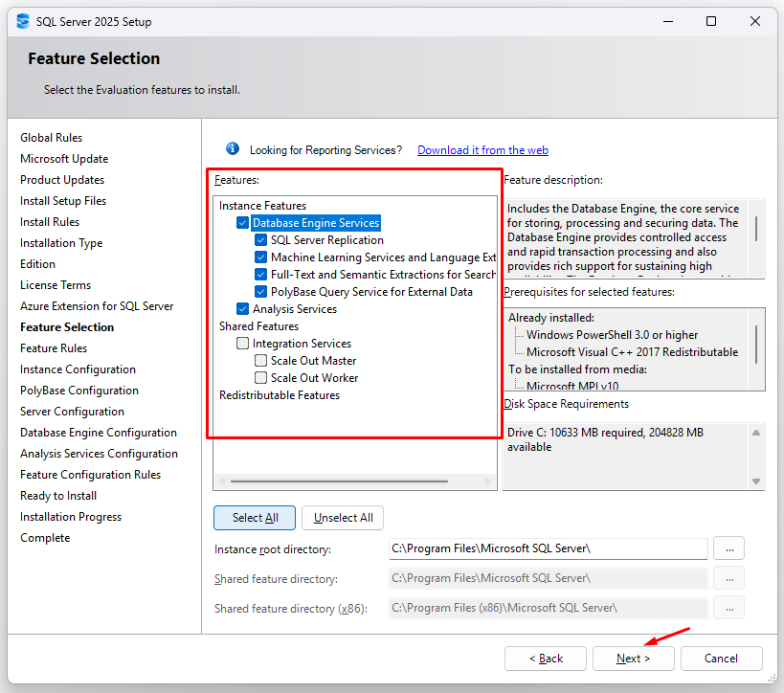This screenshot has height=693, width=784.
Task: Click the feature description panel scrollbar
Action: pyautogui.click(x=756, y=230)
